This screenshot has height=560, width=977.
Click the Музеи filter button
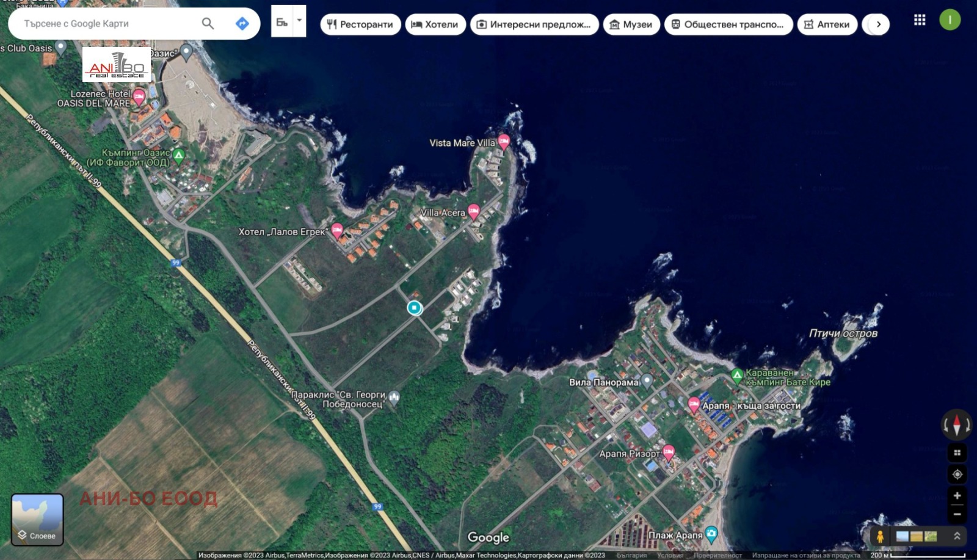click(x=631, y=24)
